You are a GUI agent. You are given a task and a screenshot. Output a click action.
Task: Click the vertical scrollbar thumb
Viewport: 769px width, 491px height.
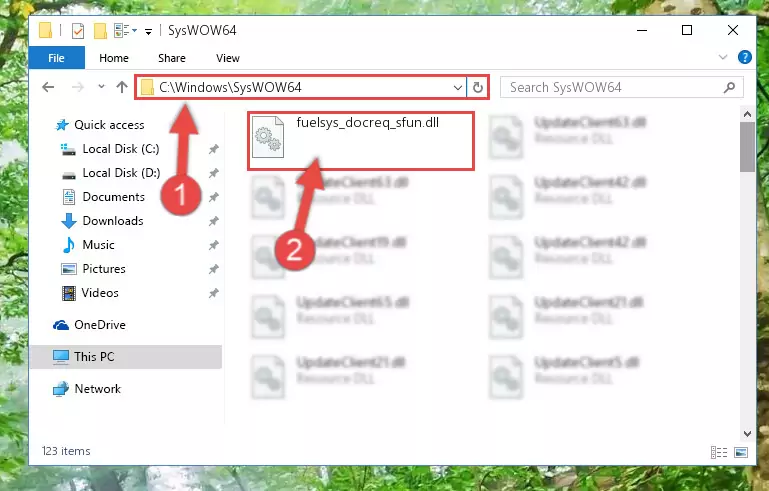747,147
